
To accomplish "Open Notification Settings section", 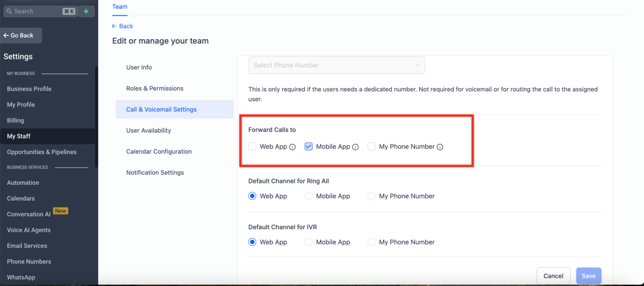I will pos(155,172).
